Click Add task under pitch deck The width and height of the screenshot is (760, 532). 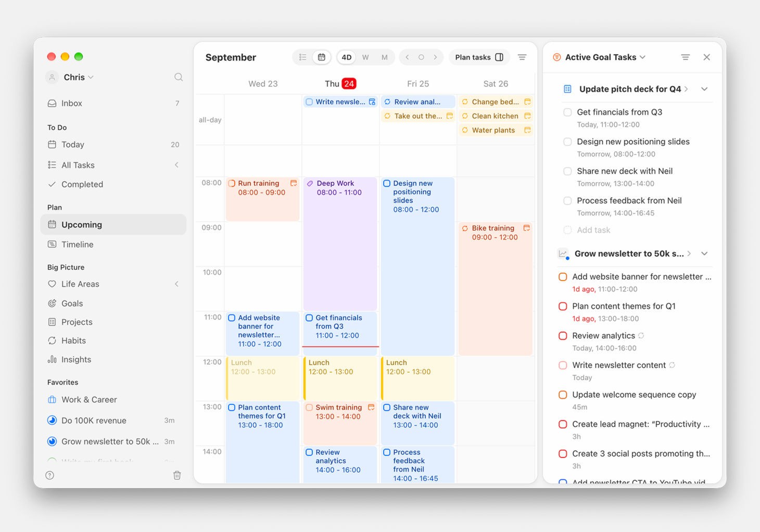coord(593,230)
